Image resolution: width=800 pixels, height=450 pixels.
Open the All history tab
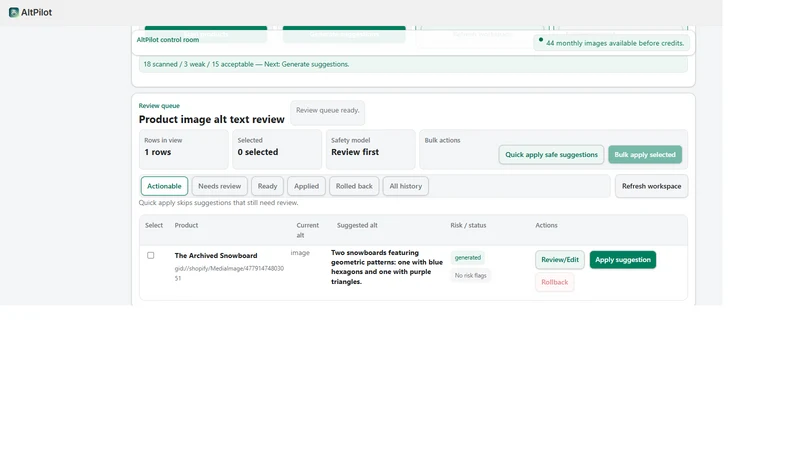(x=406, y=186)
